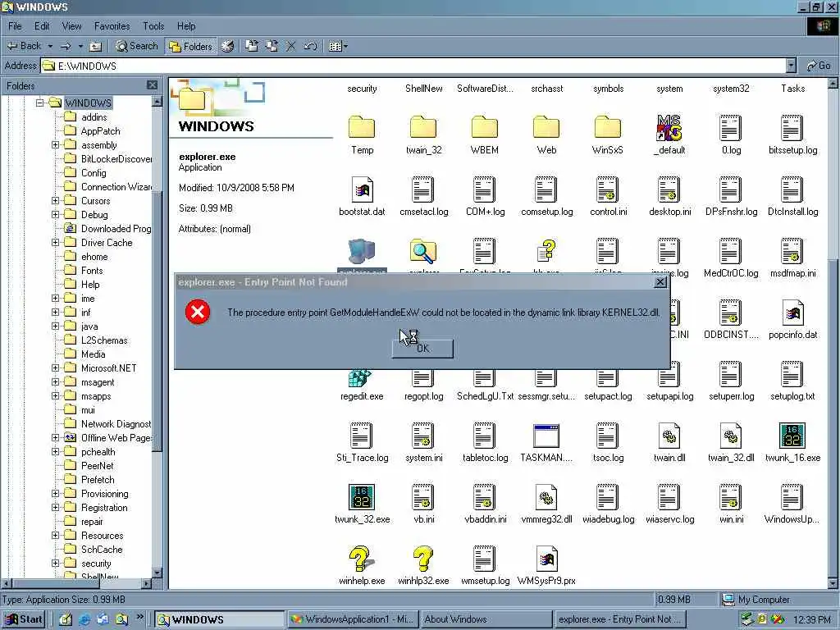Select the TASKMAN file icon

(x=546, y=436)
